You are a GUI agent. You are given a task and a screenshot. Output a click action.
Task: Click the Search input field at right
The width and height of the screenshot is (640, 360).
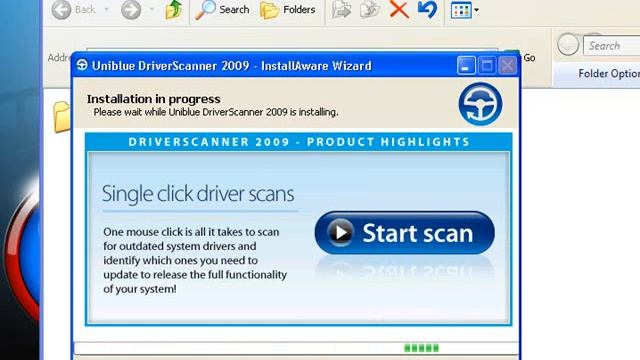coord(612,46)
